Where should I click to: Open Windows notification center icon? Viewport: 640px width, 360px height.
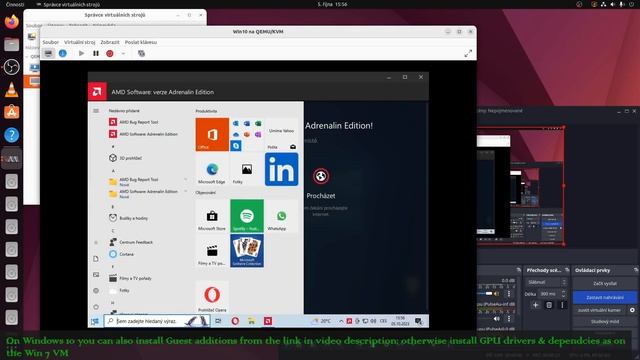(x=418, y=321)
